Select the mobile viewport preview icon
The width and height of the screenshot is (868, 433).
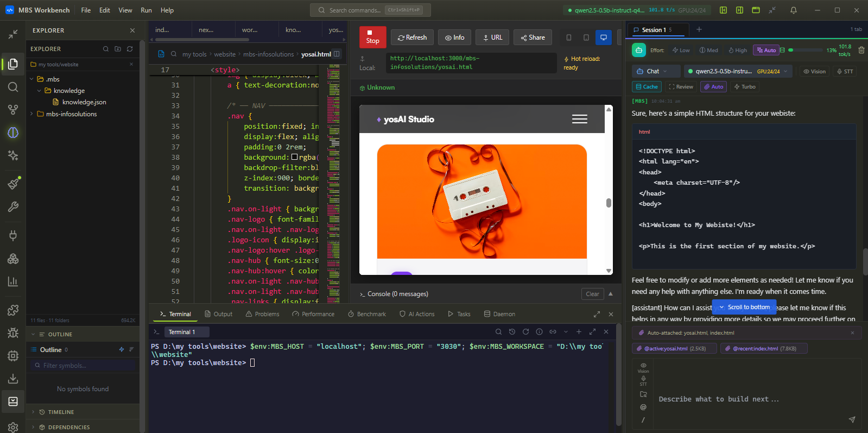point(569,37)
